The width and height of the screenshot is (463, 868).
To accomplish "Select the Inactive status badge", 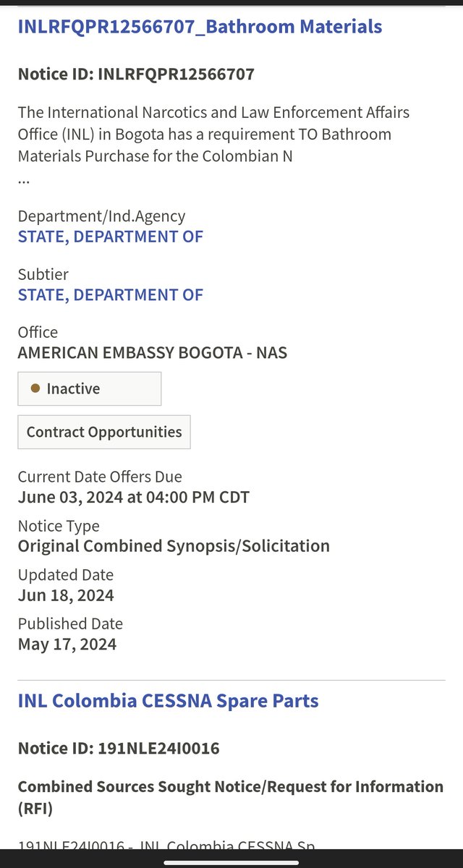I will (90, 388).
